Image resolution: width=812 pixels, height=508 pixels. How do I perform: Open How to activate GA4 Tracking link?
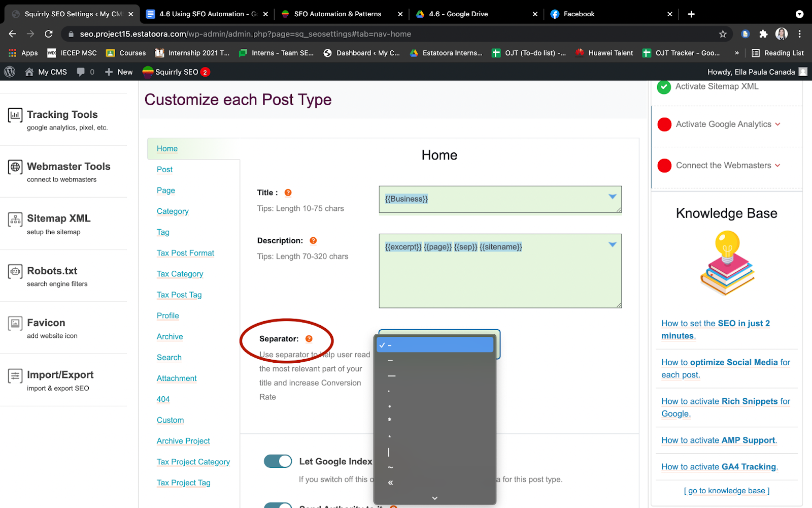click(720, 467)
